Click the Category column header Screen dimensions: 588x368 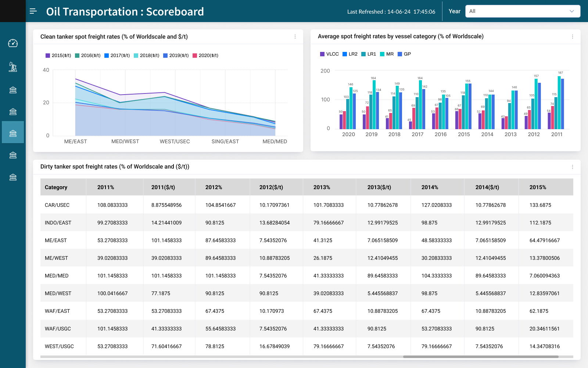pyautogui.click(x=56, y=187)
